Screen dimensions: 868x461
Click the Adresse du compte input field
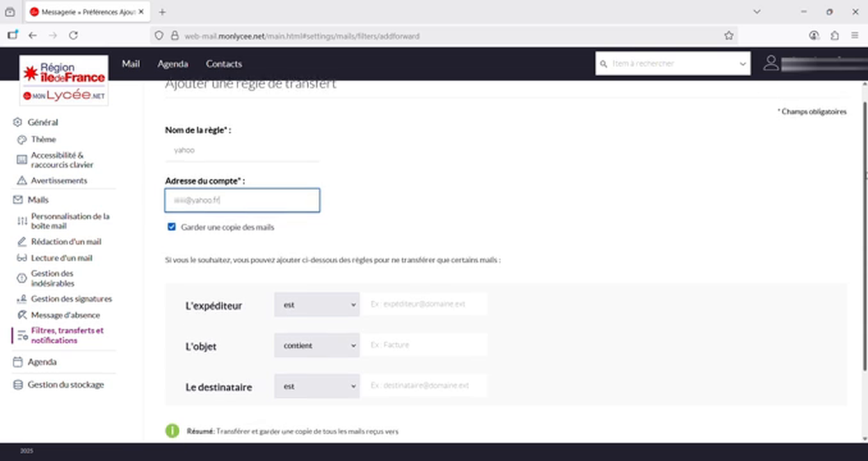tap(242, 200)
